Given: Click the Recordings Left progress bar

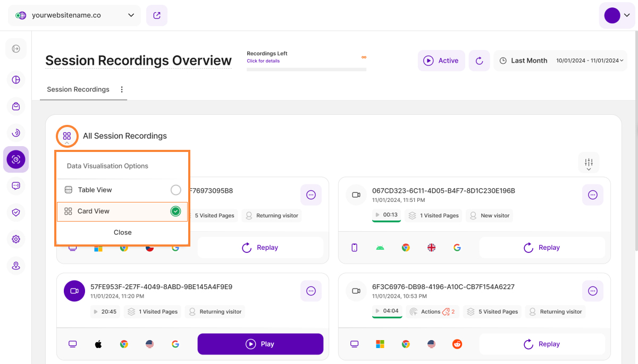Looking at the screenshot, I should (x=307, y=69).
